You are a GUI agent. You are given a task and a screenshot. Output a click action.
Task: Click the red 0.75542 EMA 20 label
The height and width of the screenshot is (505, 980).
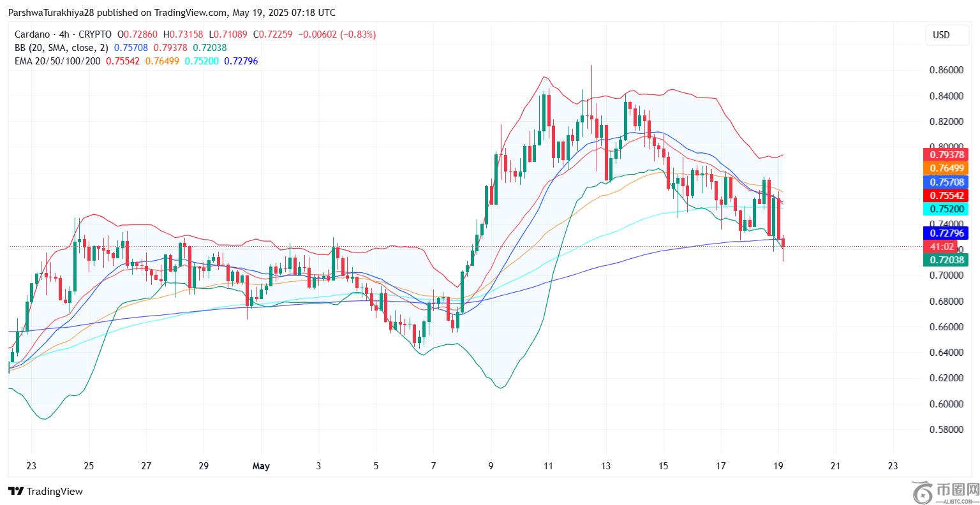pyautogui.click(x=946, y=195)
